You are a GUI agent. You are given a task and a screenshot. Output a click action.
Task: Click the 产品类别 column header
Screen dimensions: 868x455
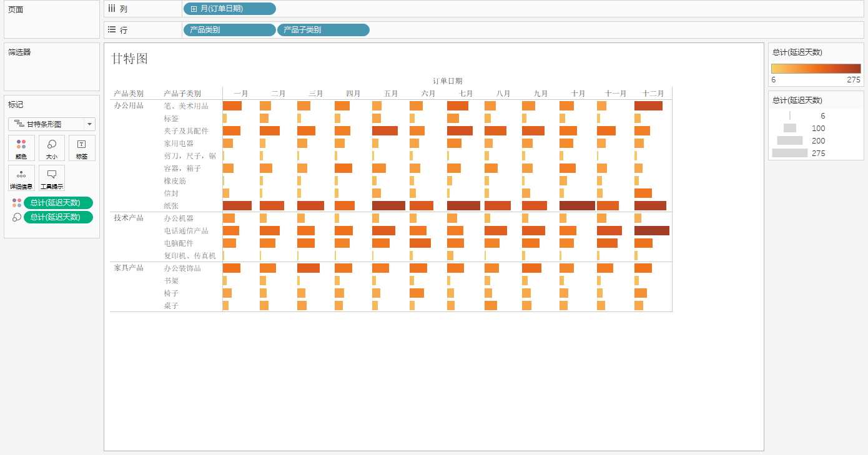pyautogui.click(x=129, y=94)
